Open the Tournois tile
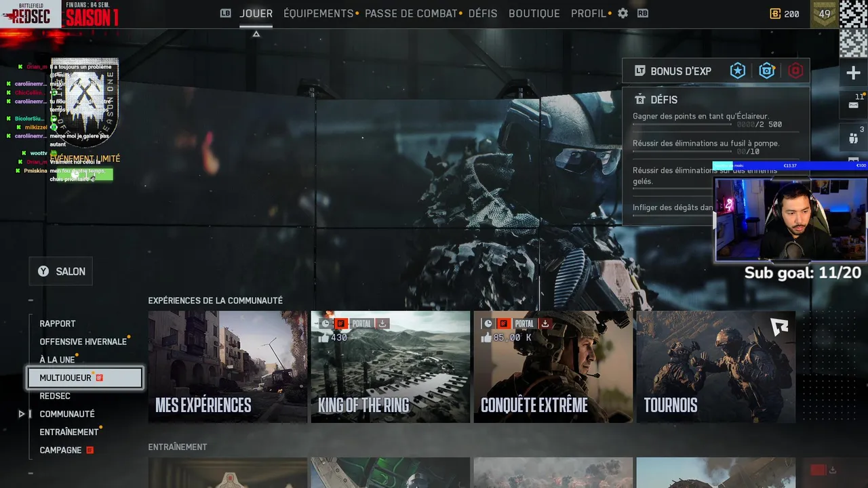Image resolution: width=868 pixels, height=488 pixels. pyautogui.click(x=716, y=367)
